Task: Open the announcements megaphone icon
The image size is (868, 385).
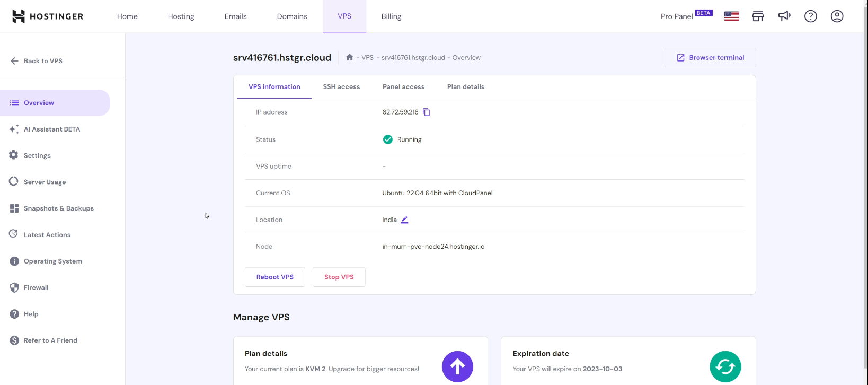Action: pyautogui.click(x=784, y=16)
